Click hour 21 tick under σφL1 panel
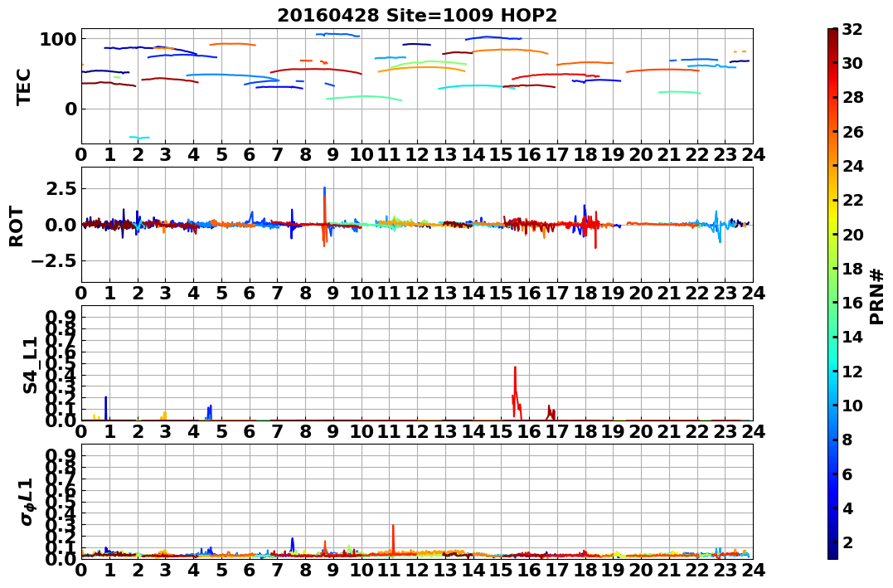This screenshot has width=893, height=588. point(668,571)
